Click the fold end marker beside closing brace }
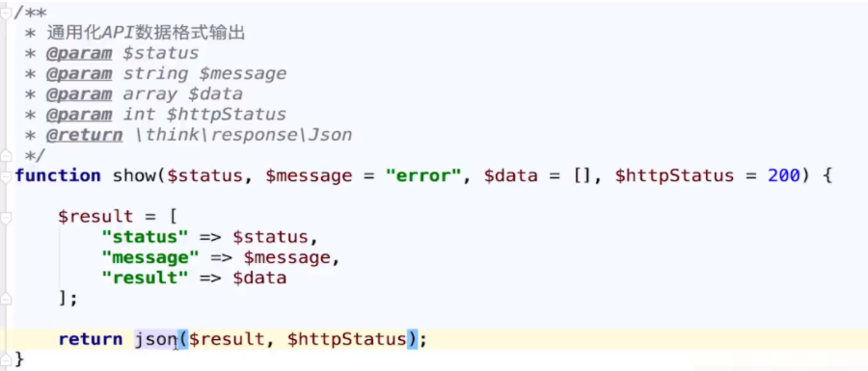868x371 pixels. pyautogui.click(x=6, y=359)
